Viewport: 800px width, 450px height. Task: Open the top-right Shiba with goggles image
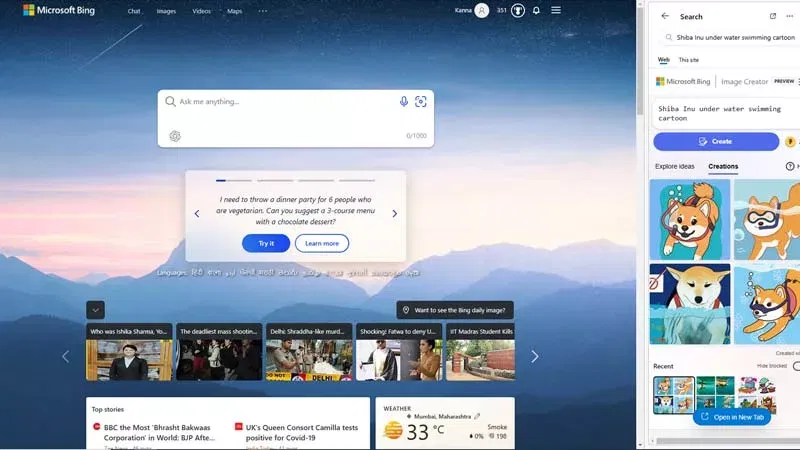pyautogui.click(x=767, y=219)
